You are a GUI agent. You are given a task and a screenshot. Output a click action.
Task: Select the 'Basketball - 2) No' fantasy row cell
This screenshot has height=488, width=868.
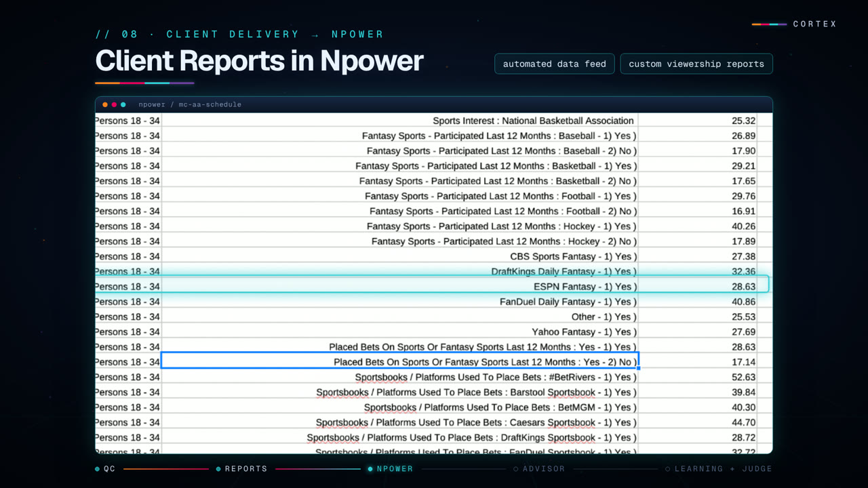400,181
